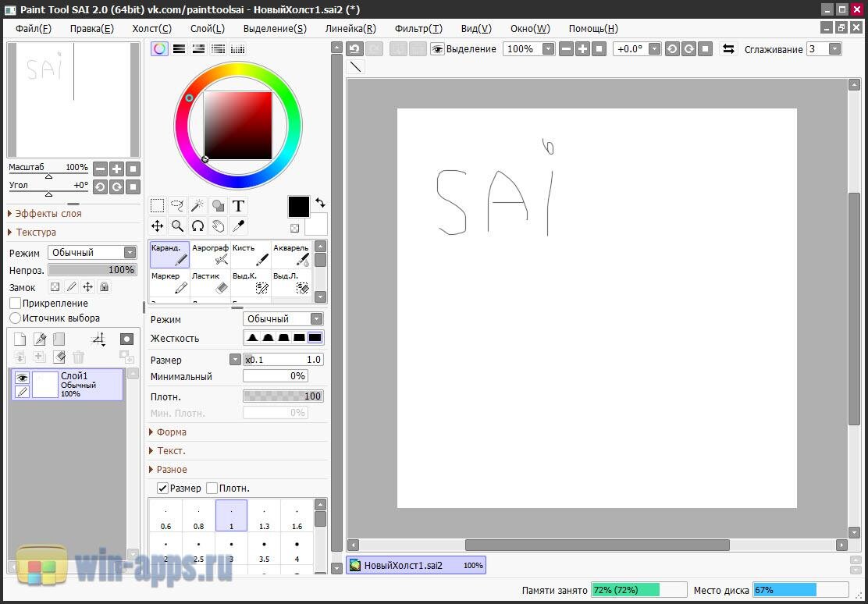Viewport: 868px width, 604px height.
Task: Clear the layer with eraser icon
Action: (x=59, y=357)
